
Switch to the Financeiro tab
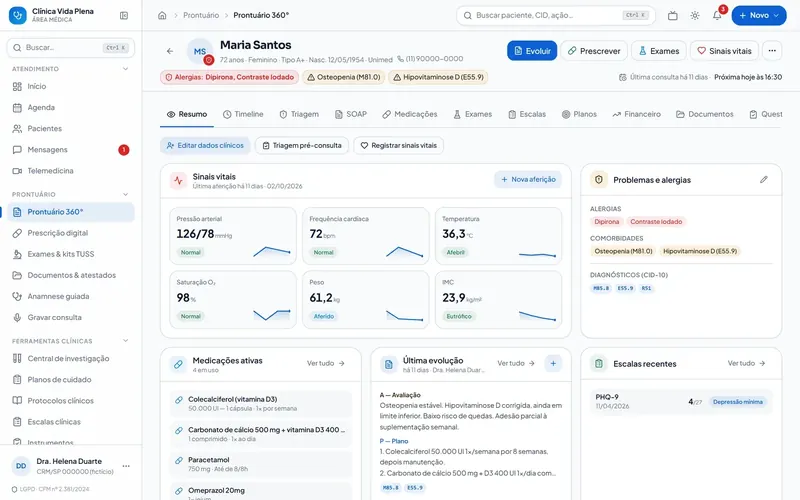click(x=637, y=114)
